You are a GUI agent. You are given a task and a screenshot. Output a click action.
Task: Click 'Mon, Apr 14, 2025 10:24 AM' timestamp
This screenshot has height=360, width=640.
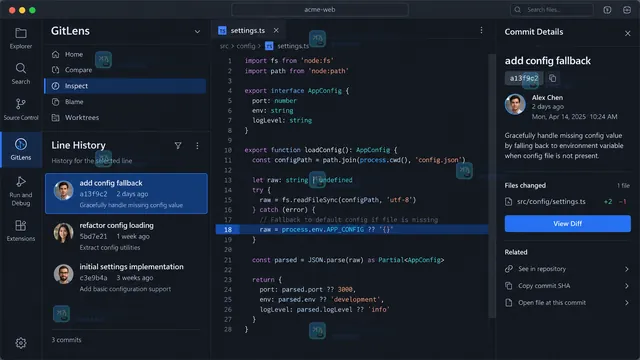[x=574, y=117]
